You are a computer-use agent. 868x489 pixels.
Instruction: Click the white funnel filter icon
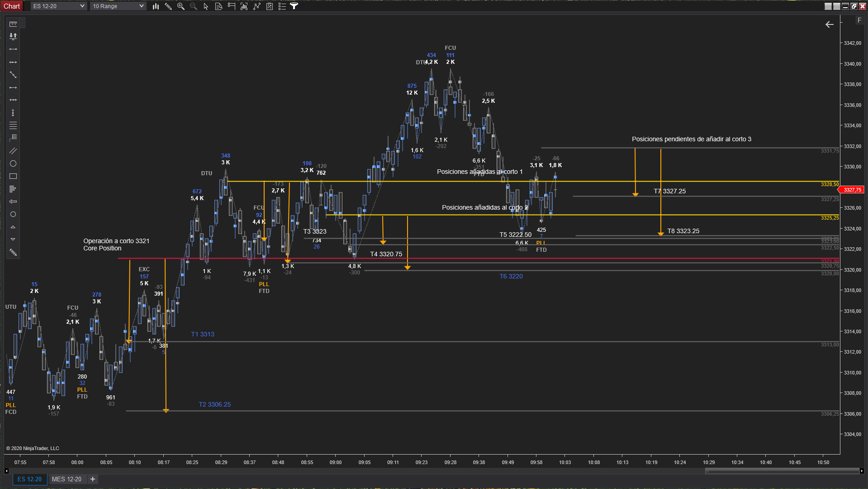pyautogui.click(x=294, y=6)
